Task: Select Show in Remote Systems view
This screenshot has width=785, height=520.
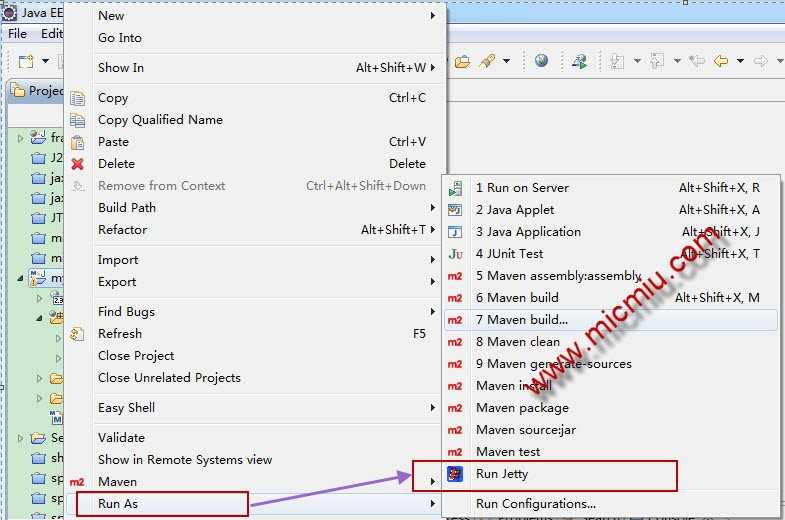Action: click(x=185, y=460)
